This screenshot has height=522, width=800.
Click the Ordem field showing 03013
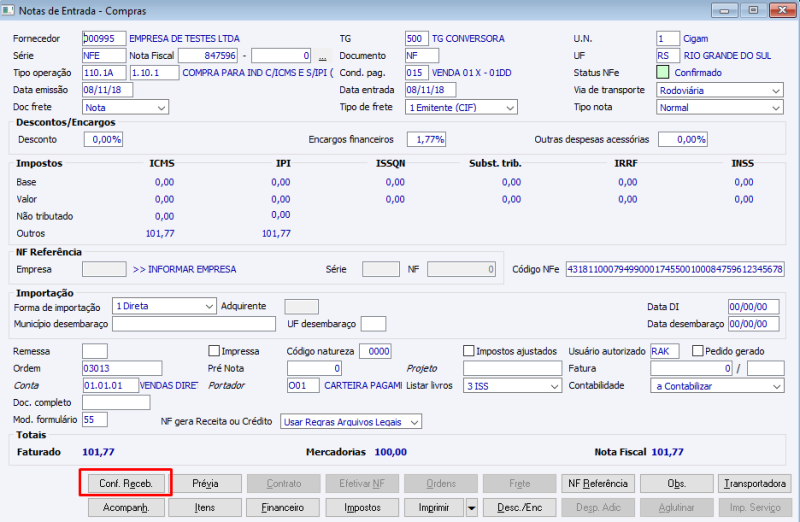[122, 368]
